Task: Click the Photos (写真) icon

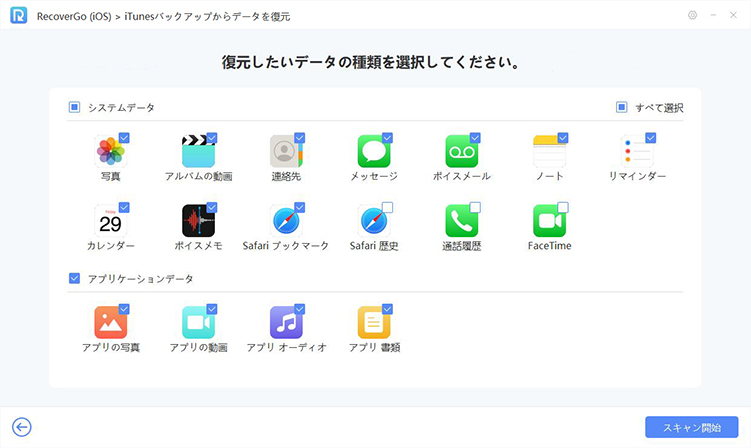Action: coord(111,151)
